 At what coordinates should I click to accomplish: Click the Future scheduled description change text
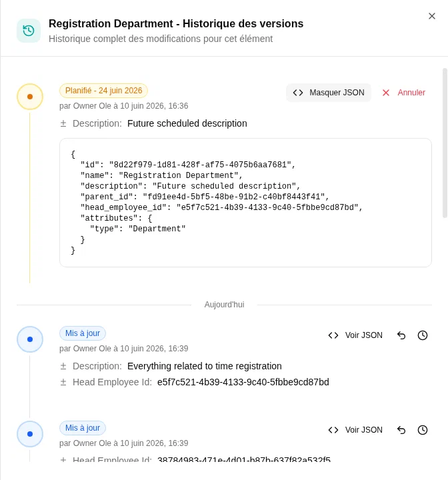click(x=187, y=123)
